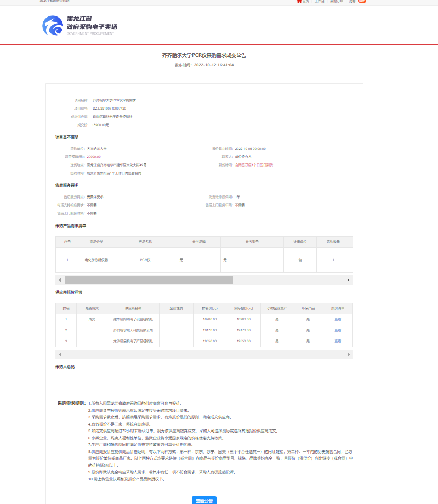Open the orange message count badge
This screenshot has height=504, width=438.
point(362,1)
